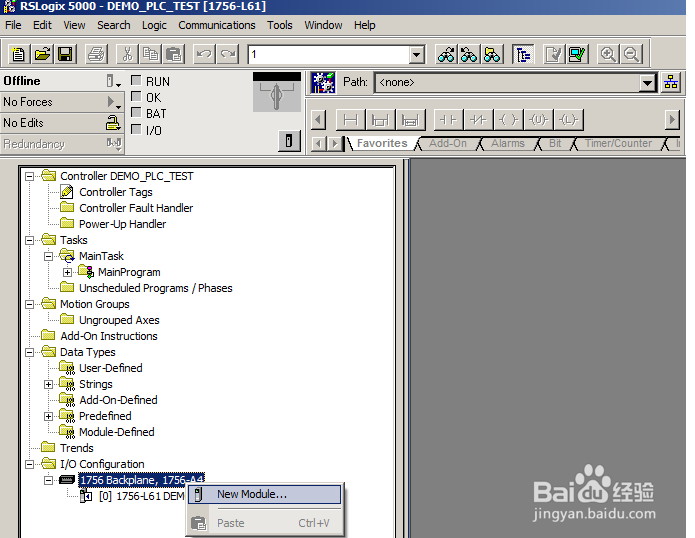Collapse the Tasks tree node

(29, 240)
